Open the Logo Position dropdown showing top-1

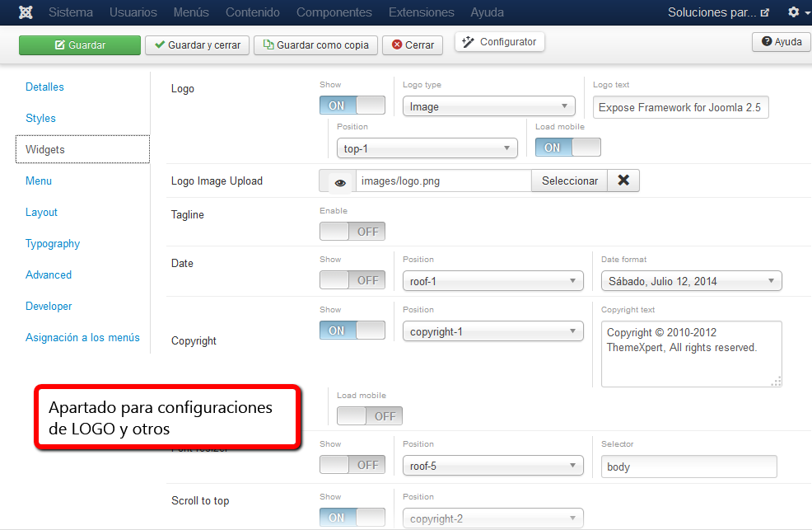(427, 148)
